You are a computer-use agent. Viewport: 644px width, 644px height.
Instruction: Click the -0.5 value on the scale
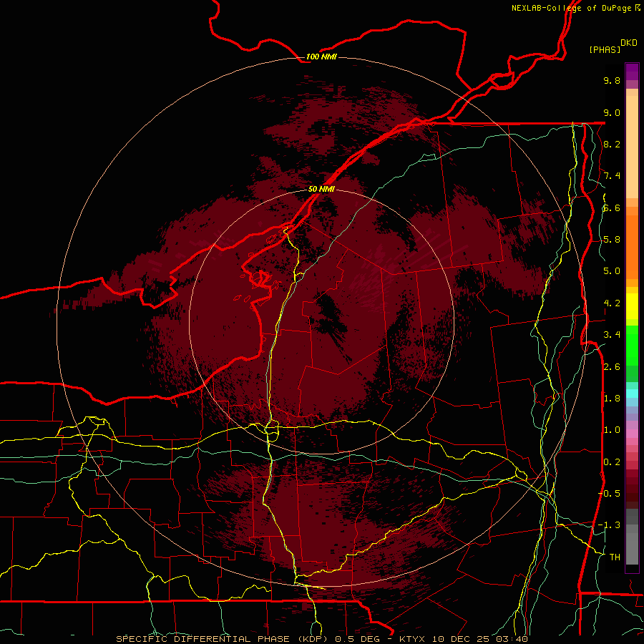coord(610,494)
